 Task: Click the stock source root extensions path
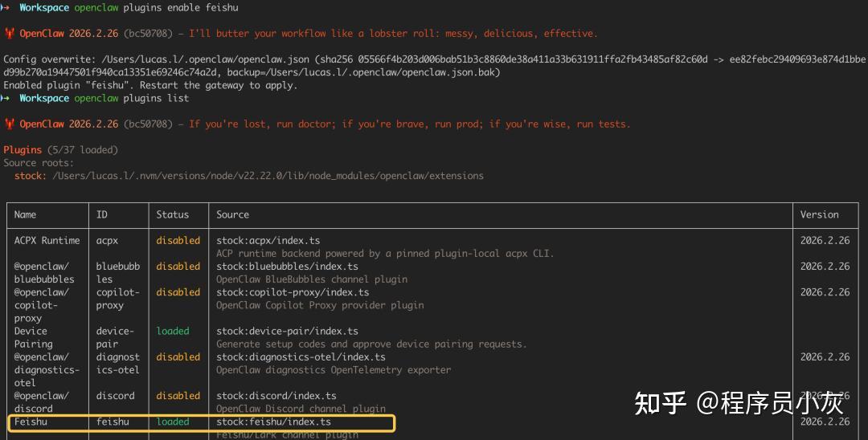[268, 176]
